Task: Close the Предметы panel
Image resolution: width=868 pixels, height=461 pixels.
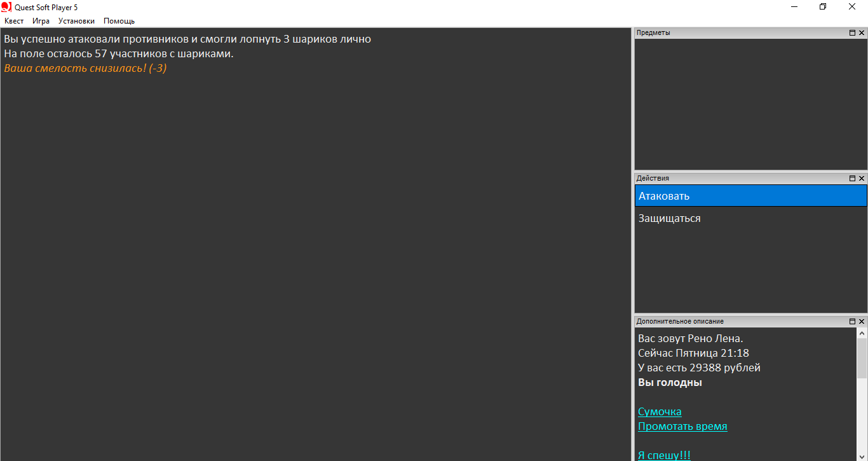Action: tap(862, 33)
